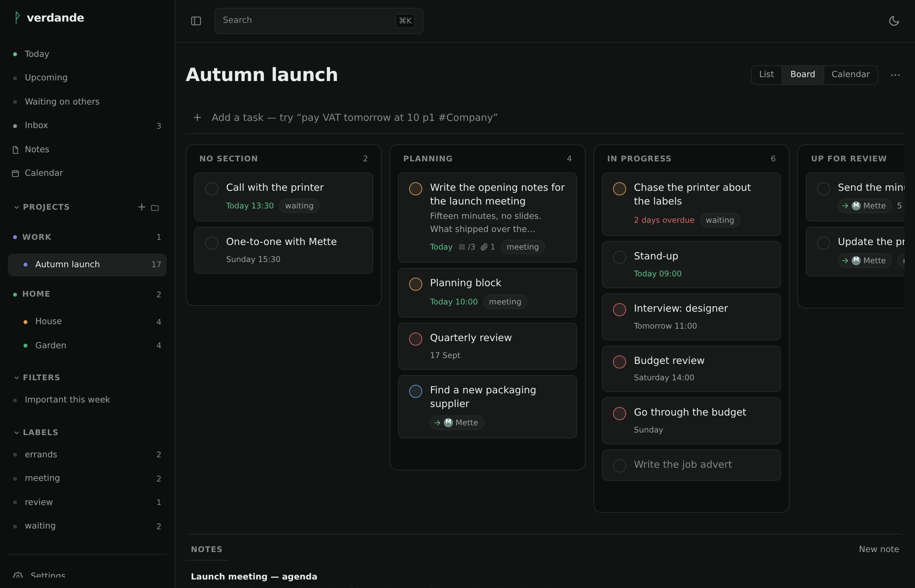Switch theme with the moon icon
The height and width of the screenshot is (588, 915).
[x=894, y=21]
